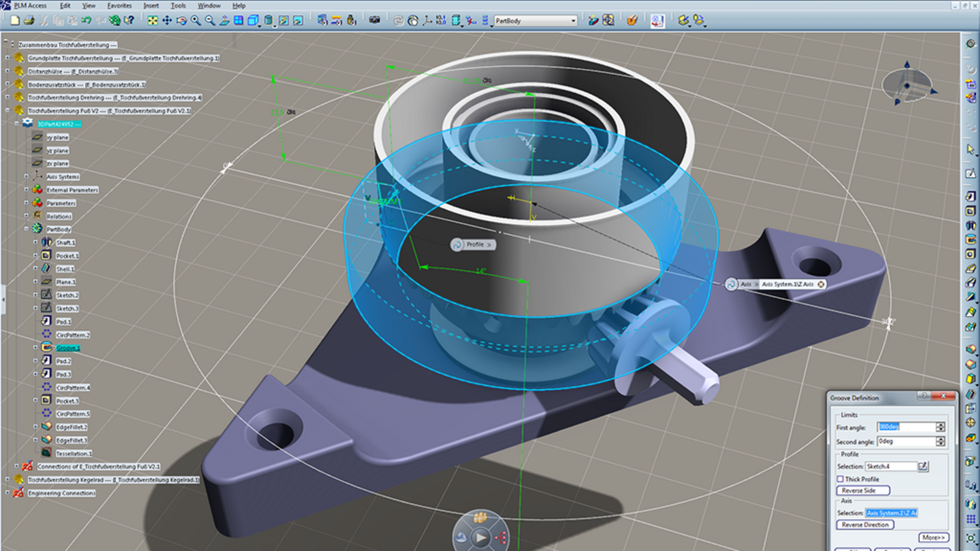This screenshot has height=551, width=980.
Task: Expand the EdgeFillet.2 tree node
Action: coord(36,427)
